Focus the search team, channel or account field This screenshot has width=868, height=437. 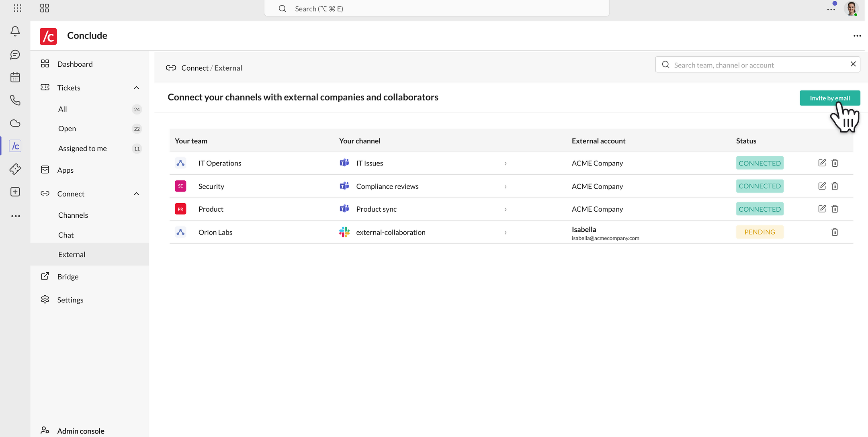pos(757,65)
